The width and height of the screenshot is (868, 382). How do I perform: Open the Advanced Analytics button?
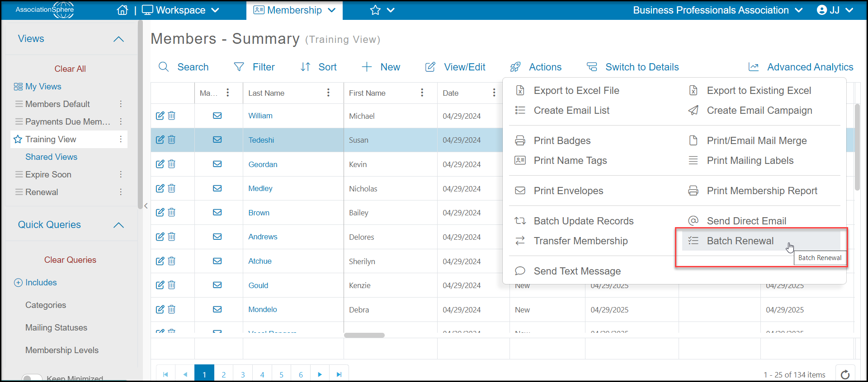(801, 67)
